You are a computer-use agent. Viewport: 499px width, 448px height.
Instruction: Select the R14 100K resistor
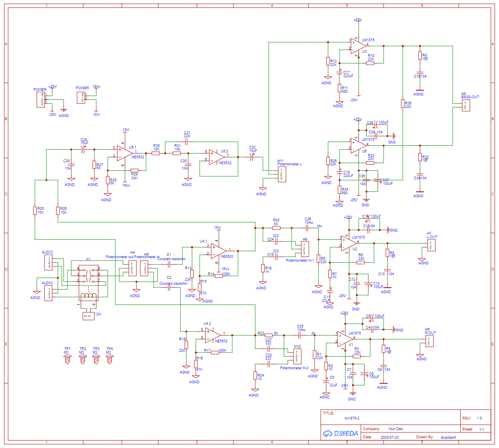[219, 276]
